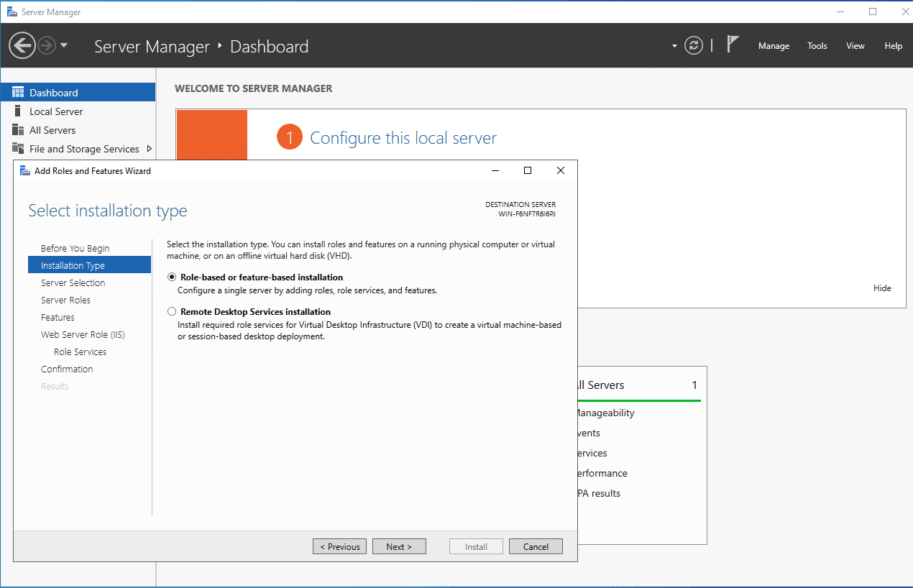Open the navigation history dropdown arrow
The image size is (913, 588).
click(64, 46)
